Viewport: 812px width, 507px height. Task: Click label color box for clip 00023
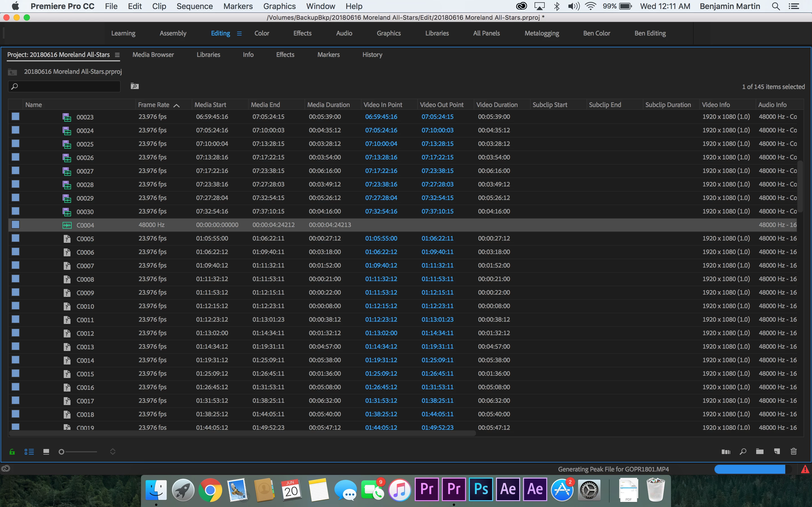coord(16,117)
